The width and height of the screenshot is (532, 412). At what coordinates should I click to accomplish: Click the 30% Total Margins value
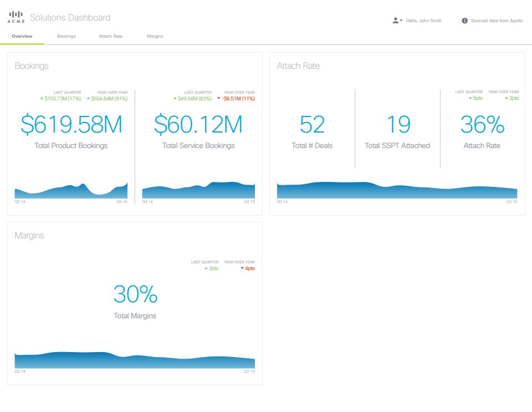pos(135,294)
